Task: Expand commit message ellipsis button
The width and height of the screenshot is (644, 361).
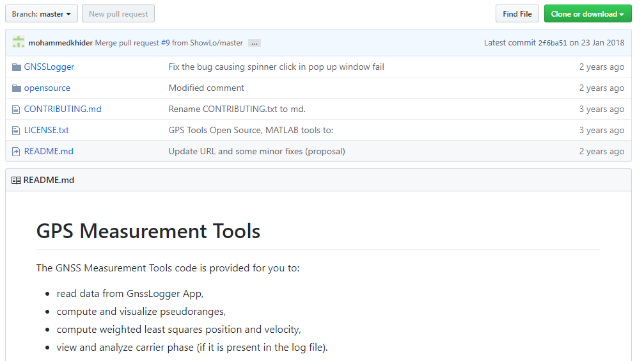Action: 255,44
